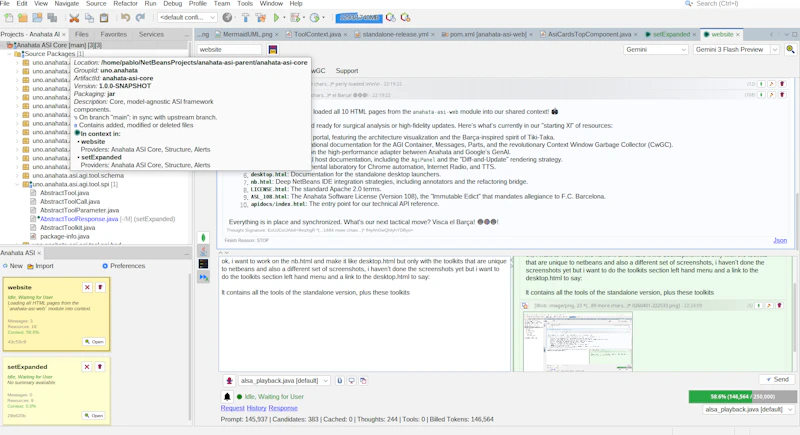Click the black console side icon
This screenshot has height=435, width=800.
point(204,264)
